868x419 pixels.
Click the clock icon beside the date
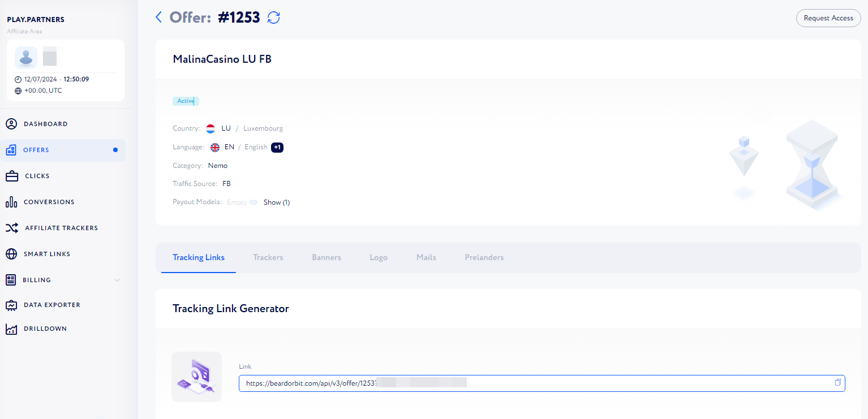pyautogui.click(x=18, y=79)
